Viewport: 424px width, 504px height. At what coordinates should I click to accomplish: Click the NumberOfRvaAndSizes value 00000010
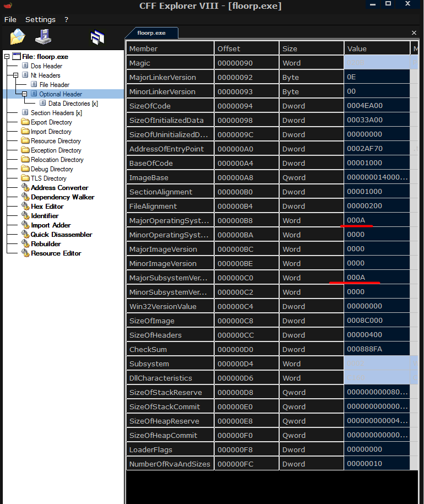click(377, 463)
